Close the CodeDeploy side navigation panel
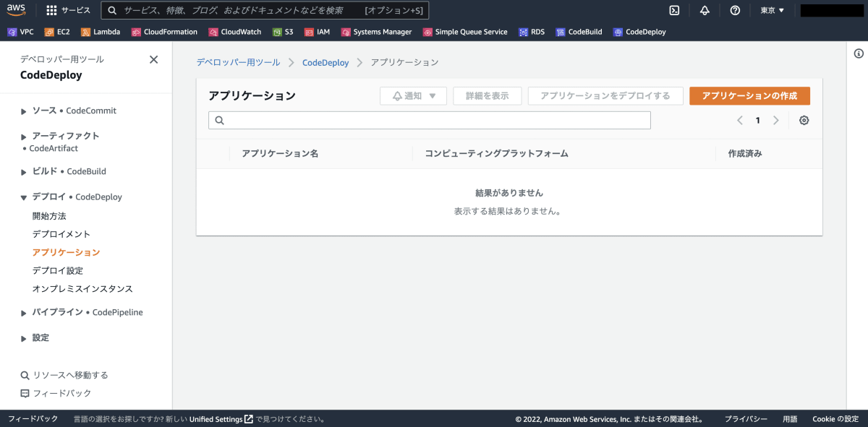Screen dimensions: 868x427 pyautogui.click(x=153, y=60)
